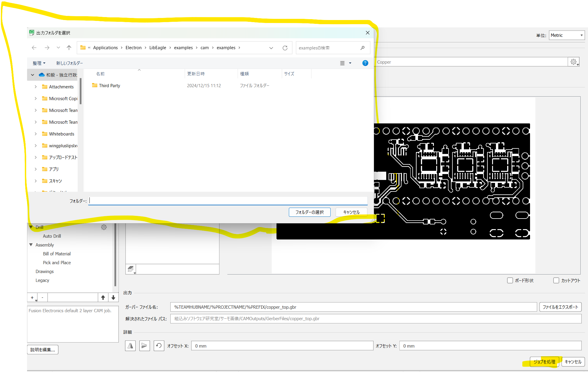Enable the ボード形状 checkbox
588x372 pixels.
pos(510,280)
